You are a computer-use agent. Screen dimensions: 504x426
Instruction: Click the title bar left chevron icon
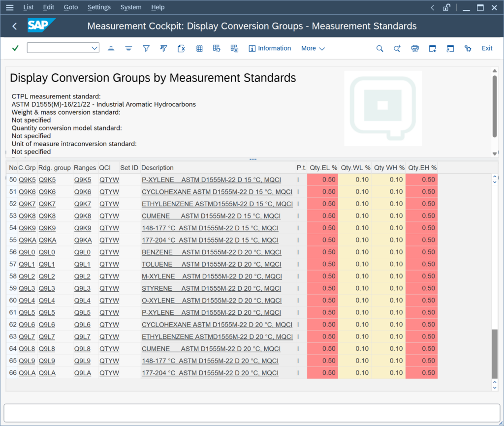pyautogui.click(x=432, y=8)
